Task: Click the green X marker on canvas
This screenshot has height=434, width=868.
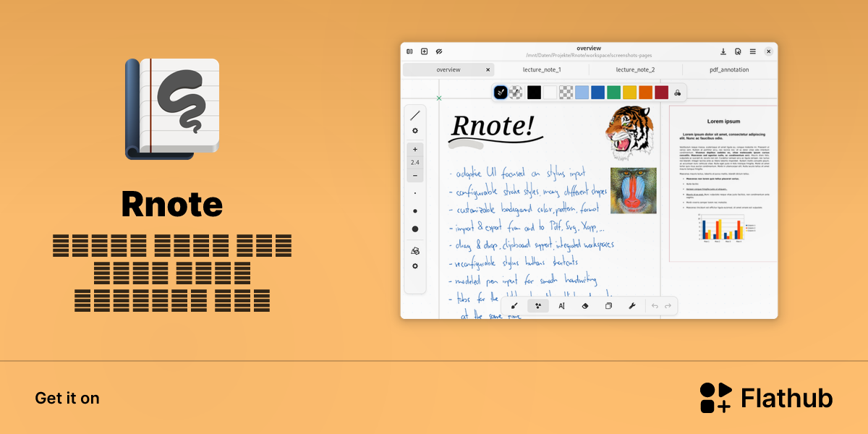Action: click(439, 98)
